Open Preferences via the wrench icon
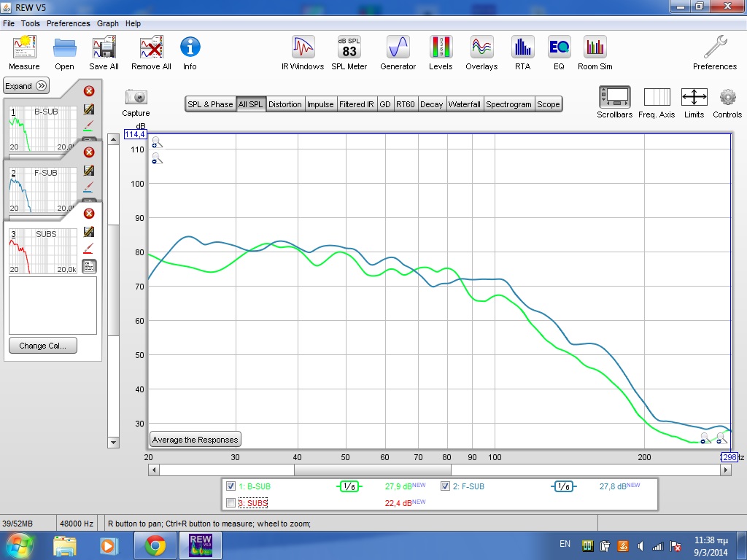Screen dimensions: 747x560 [715, 52]
